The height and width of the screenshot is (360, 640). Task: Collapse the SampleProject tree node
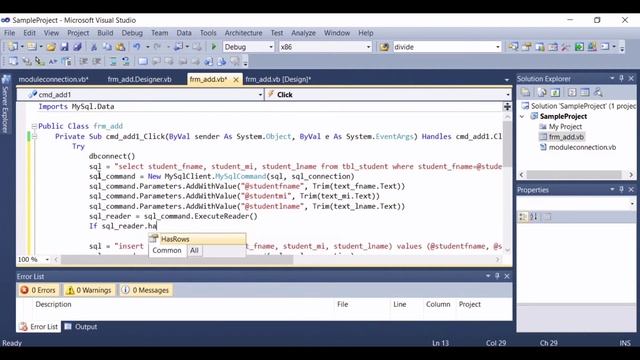pos(522,116)
